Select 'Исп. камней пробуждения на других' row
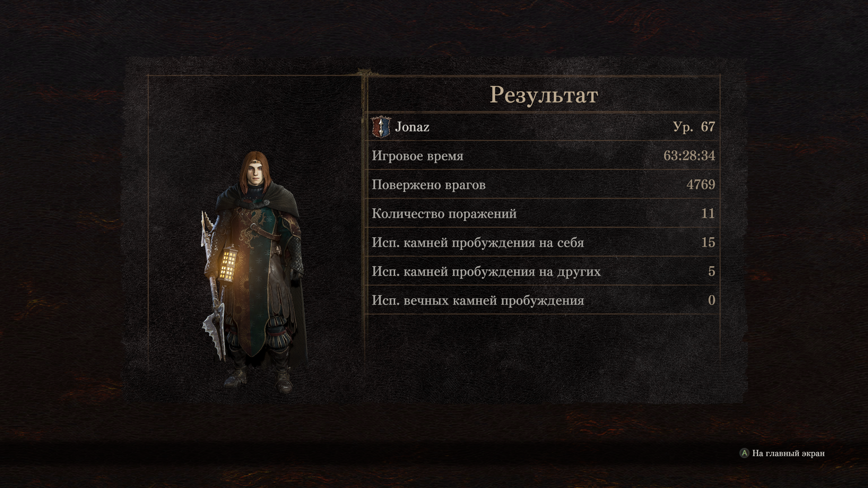 coord(543,271)
